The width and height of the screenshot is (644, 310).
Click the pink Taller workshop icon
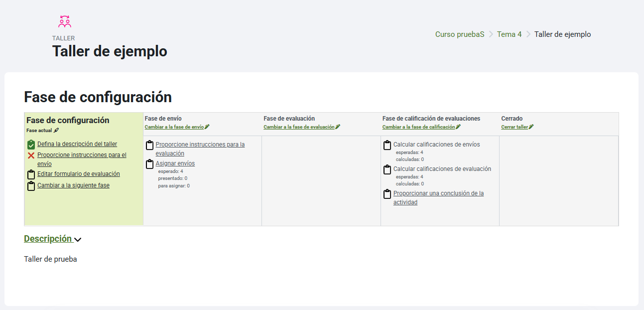(x=65, y=21)
